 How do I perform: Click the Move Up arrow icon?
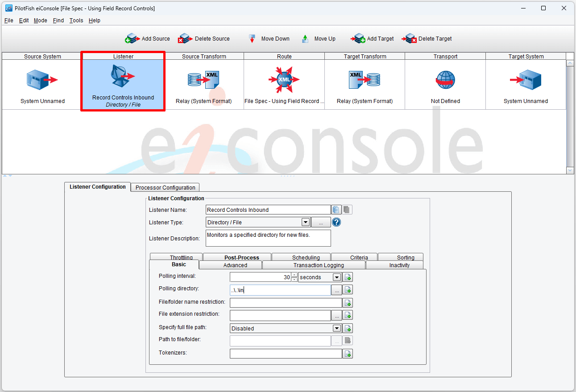305,39
